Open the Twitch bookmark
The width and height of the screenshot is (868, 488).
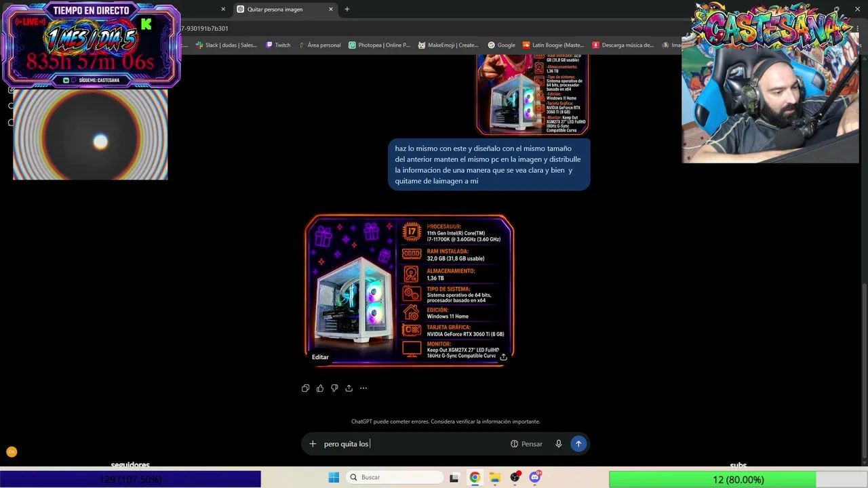pyautogui.click(x=278, y=45)
